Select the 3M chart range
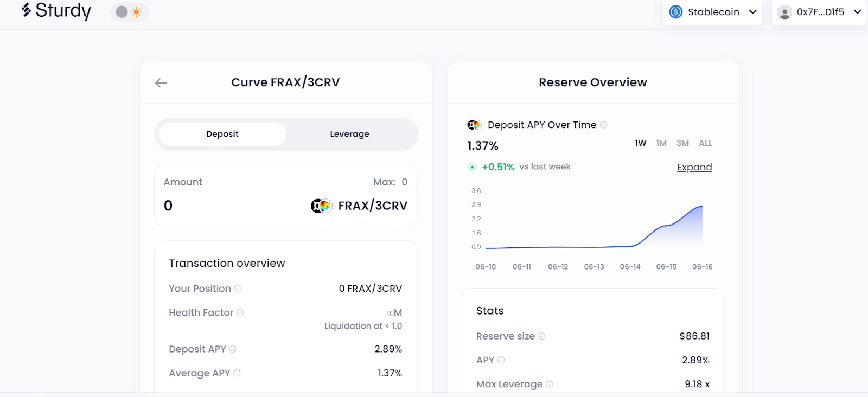Screen dimensions: 868x397 tap(682, 143)
